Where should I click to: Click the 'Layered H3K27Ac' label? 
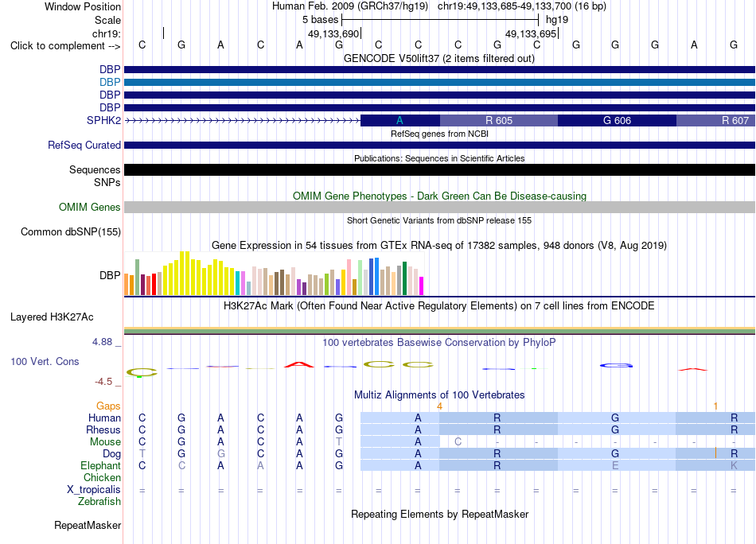tap(52, 317)
